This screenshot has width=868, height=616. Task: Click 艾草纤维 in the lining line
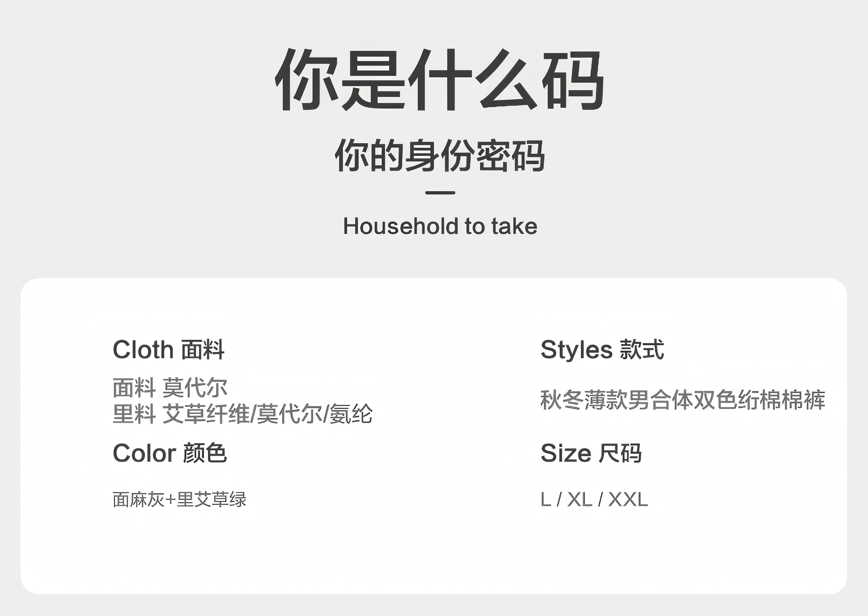click(206, 414)
